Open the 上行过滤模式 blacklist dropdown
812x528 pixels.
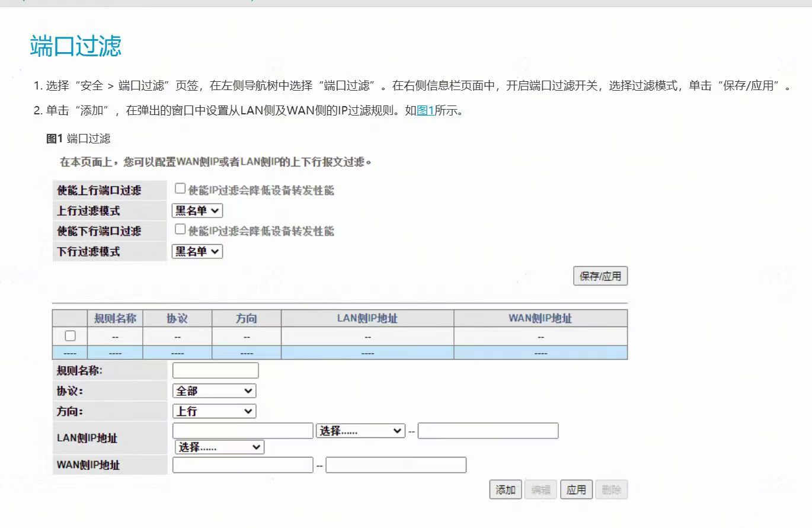point(197,211)
